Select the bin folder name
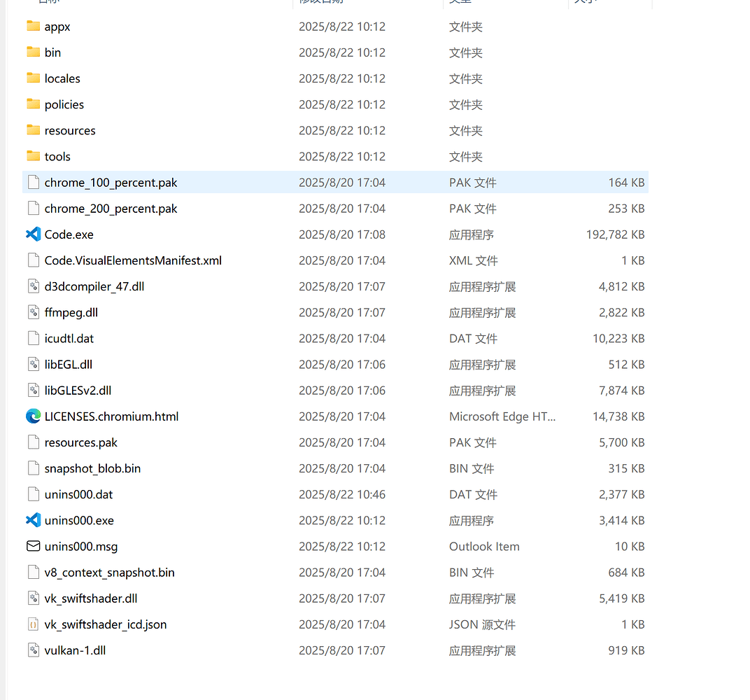This screenshot has height=700, width=750. click(x=52, y=52)
